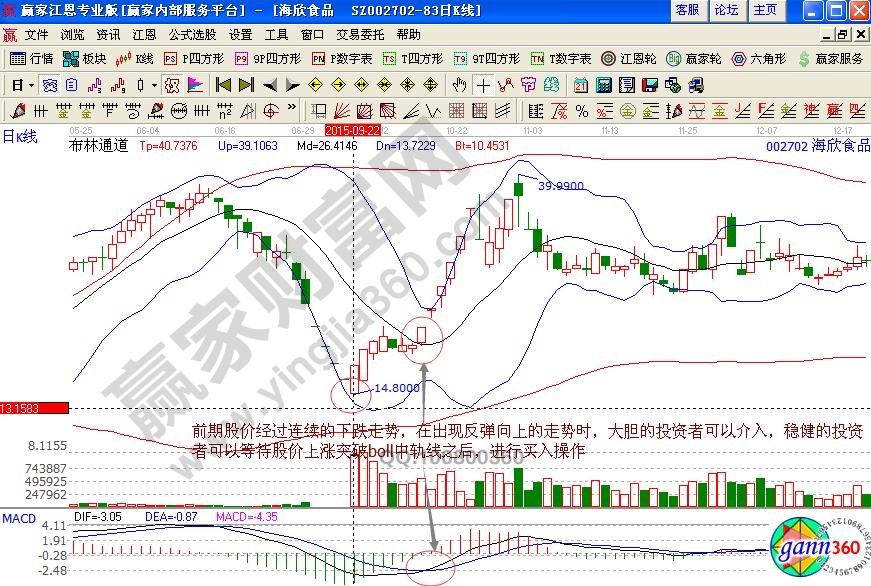This screenshot has width=871, height=586.
Task: Open the 江恩 menu
Action: [x=144, y=34]
